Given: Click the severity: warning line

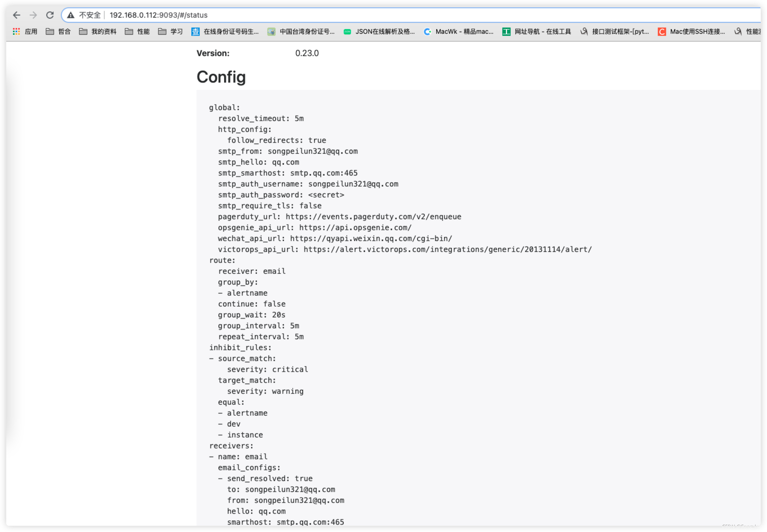Looking at the screenshot, I should (265, 391).
